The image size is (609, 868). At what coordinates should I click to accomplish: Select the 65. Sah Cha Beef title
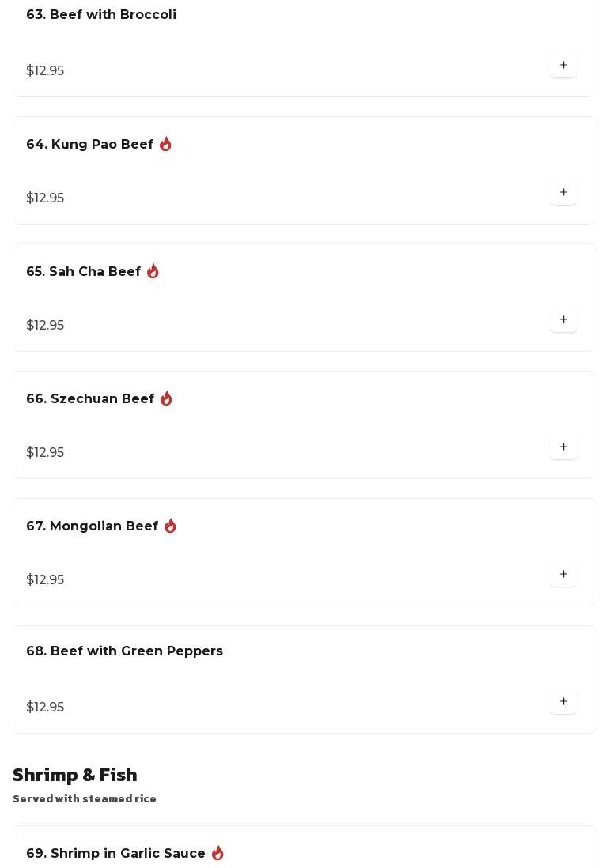84,271
